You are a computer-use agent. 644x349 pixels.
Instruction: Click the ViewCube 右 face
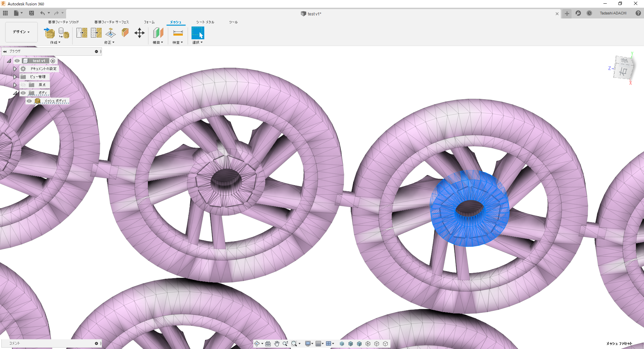[623, 71]
